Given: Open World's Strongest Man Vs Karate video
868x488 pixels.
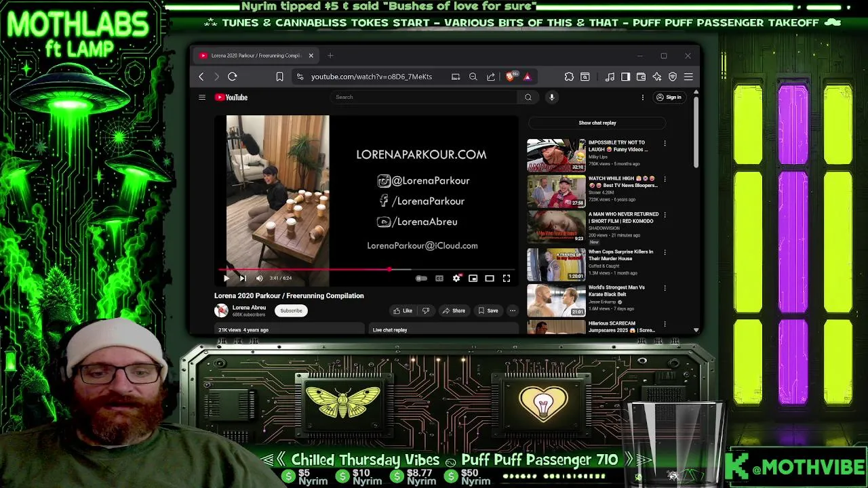Looking at the screenshot, I should point(556,300).
